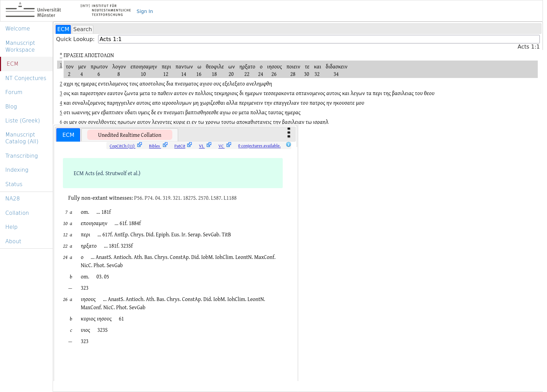This screenshot has width=547, height=392.
Task: Click the word πρωτον in verse 1
Action: coord(99,67)
